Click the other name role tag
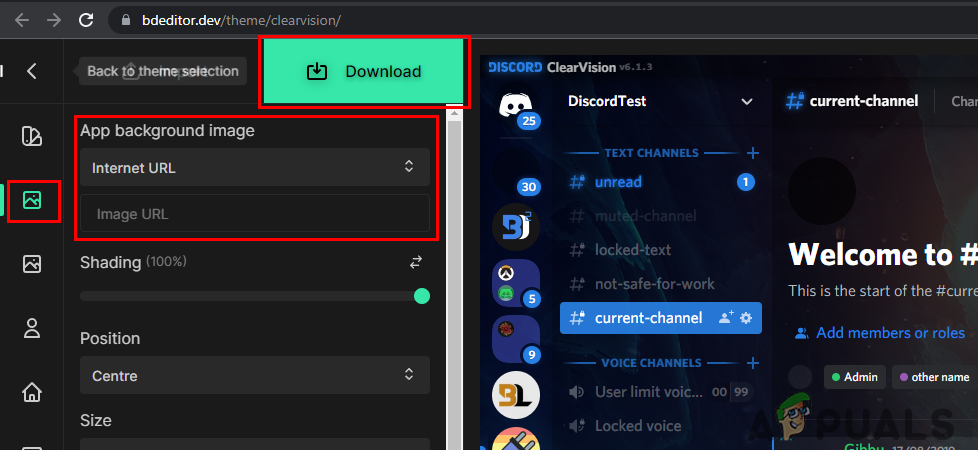 (x=934, y=377)
